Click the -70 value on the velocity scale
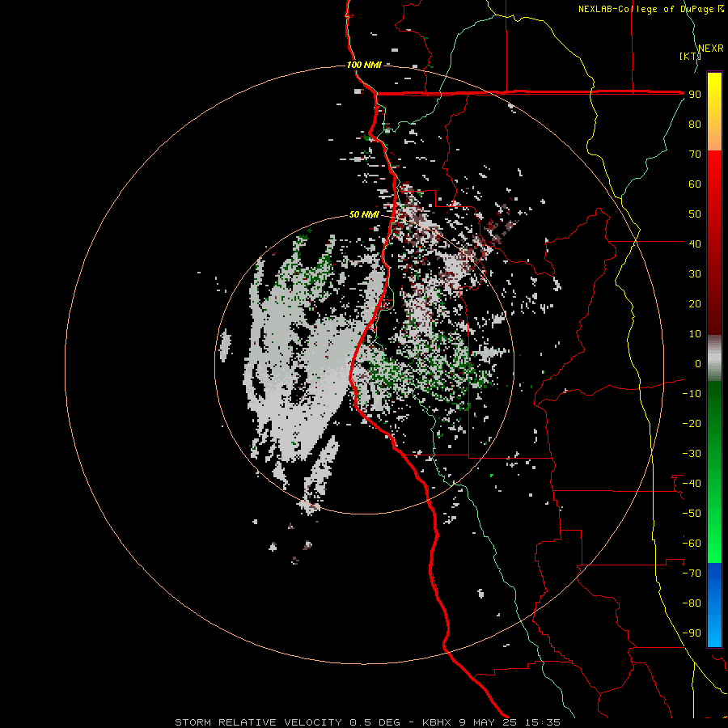Image resolution: width=728 pixels, height=728 pixels. pos(692,574)
